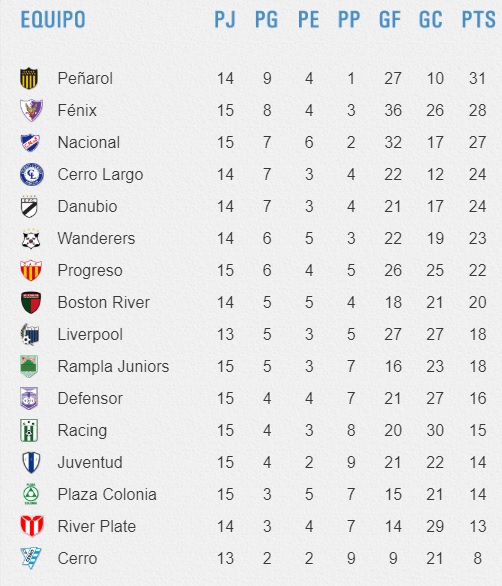Click the River Plate red-striped crest
Image resolution: width=502 pixels, height=586 pixels.
(32, 526)
